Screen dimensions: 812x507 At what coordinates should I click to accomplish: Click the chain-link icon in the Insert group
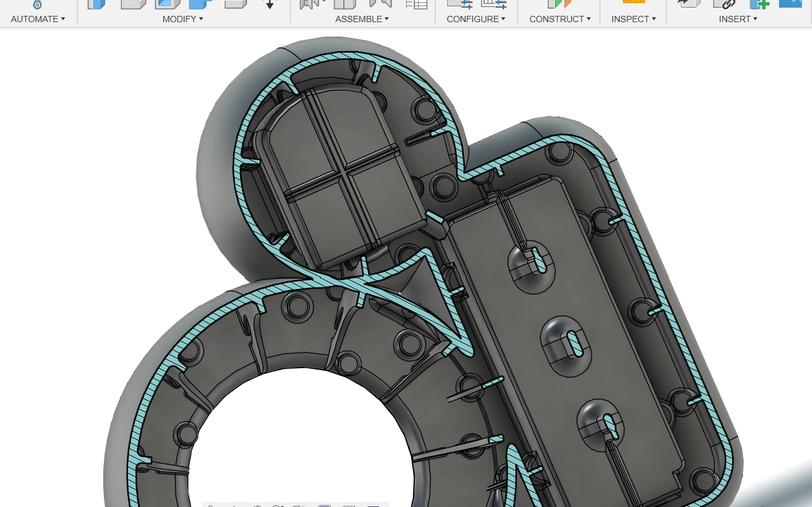point(724,4)
